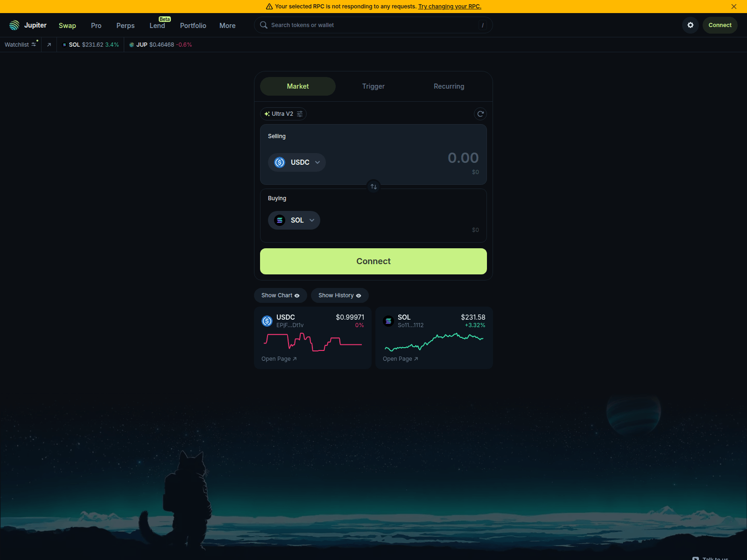Image resolution: width=747 pixels, height=560 pixels.
Task: Click the Jupiter logo
Action: (15, 24)
